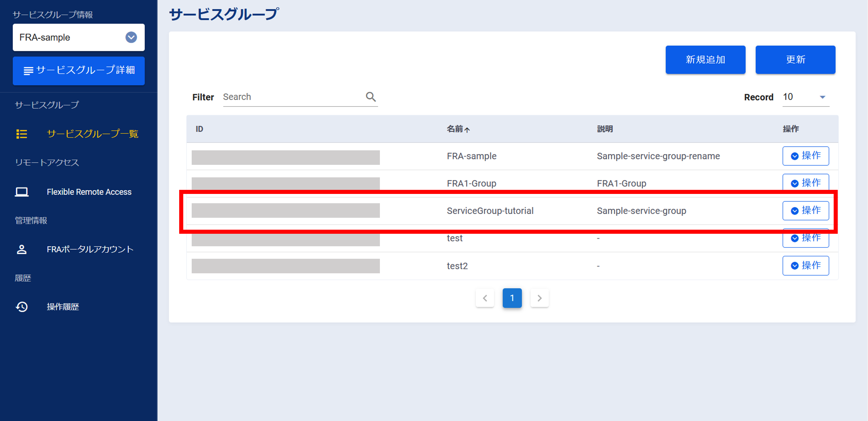Click the name column sort arrow
This screenshot has height=421, width=868.
467,129
